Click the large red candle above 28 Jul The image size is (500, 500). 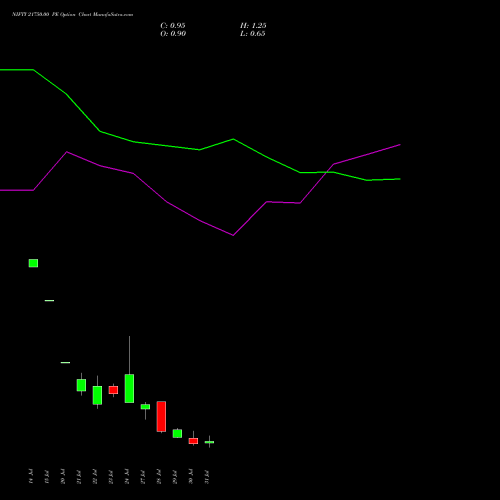pos(161,416)
